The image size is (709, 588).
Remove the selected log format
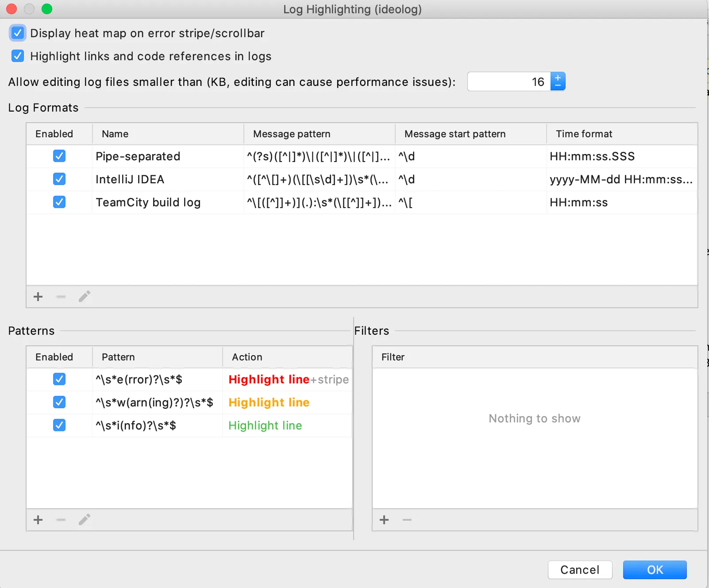[x=61, y=297]
